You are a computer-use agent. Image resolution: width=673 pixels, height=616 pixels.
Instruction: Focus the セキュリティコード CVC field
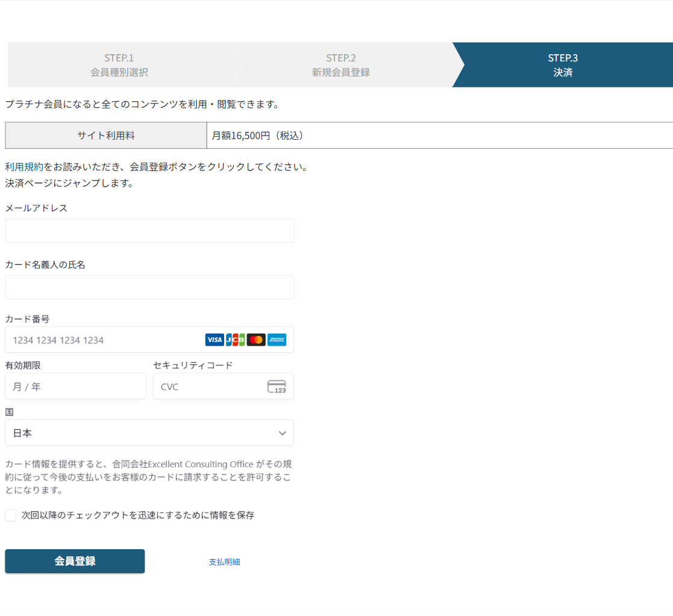pyautogui.click(x=224, y=386)
